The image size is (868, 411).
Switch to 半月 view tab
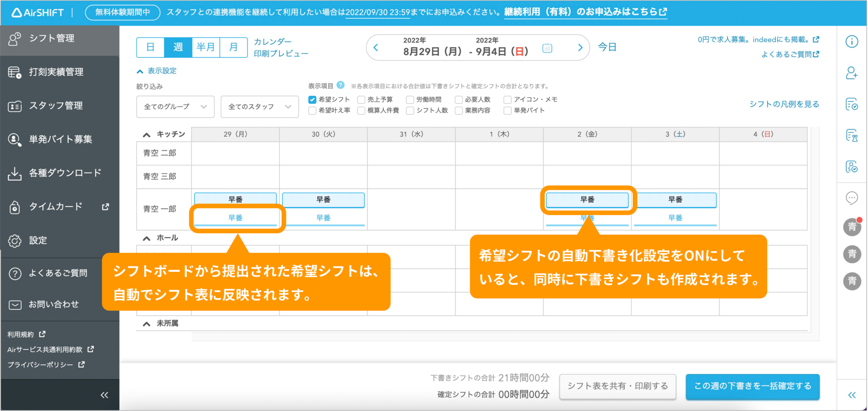tap(206, 47)
